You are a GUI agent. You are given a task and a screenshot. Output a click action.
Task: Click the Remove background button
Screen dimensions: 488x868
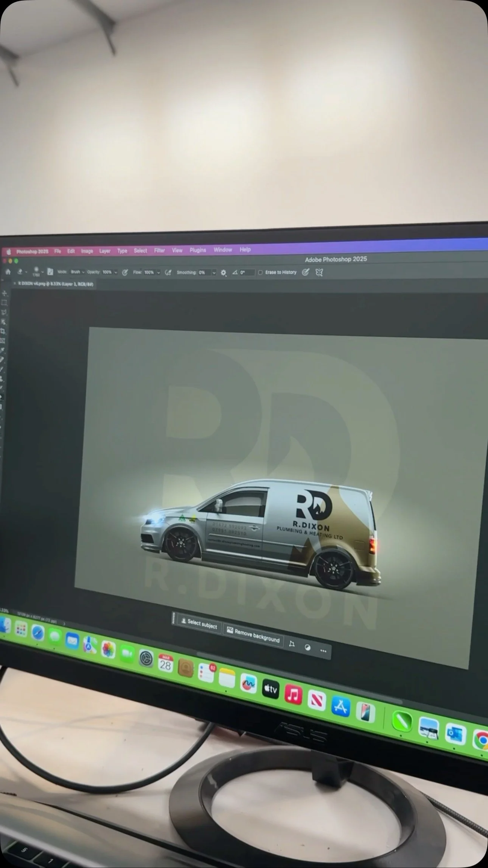253,636
